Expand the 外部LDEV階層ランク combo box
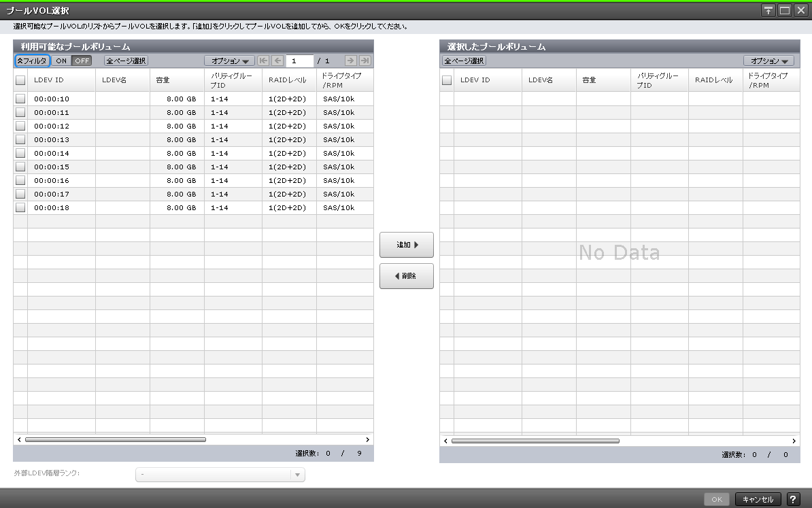 point(297,475)
